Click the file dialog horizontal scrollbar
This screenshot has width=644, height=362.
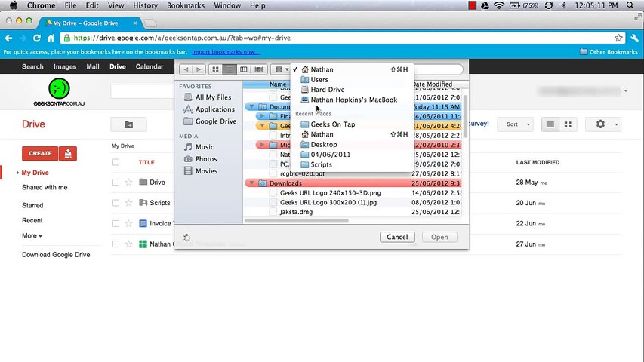click(297, 221)
